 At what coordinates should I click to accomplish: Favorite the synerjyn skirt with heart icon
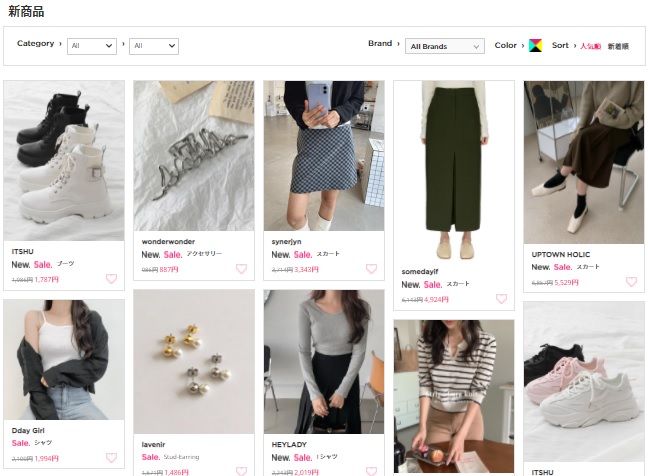click(x=372, y=269)
